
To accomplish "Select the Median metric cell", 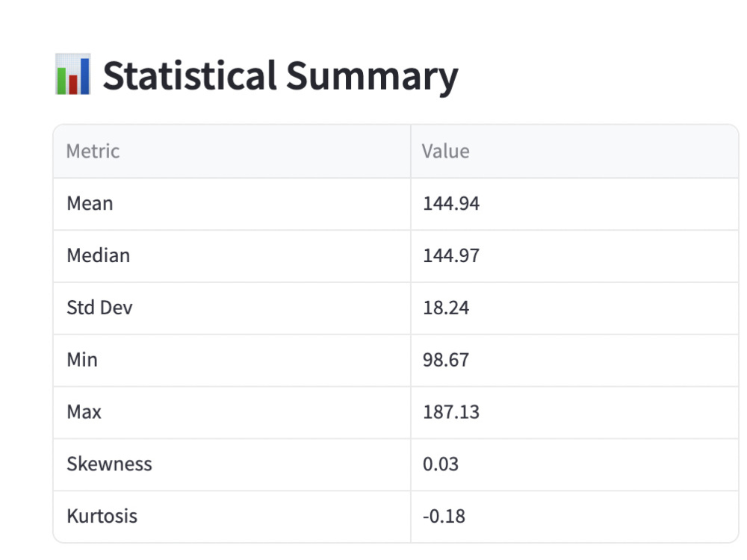I will (232, 256).
